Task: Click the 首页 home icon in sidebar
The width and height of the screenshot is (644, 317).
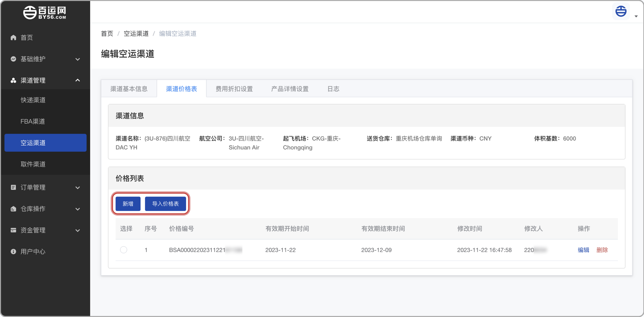Action: pyautogui.click(x=13, y=37)
